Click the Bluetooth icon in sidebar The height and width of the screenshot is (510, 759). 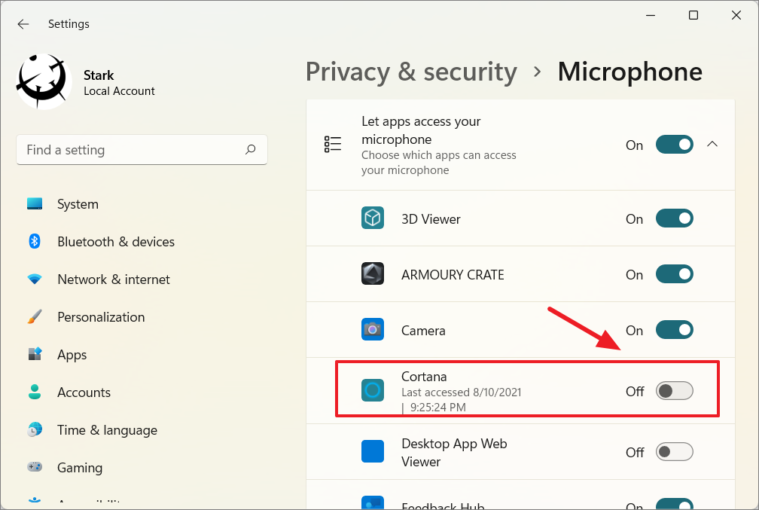[34, 241]
